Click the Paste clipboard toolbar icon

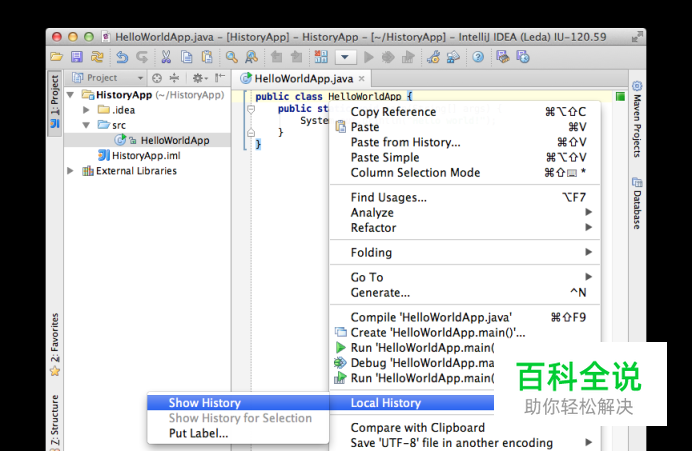coord(207,57)
